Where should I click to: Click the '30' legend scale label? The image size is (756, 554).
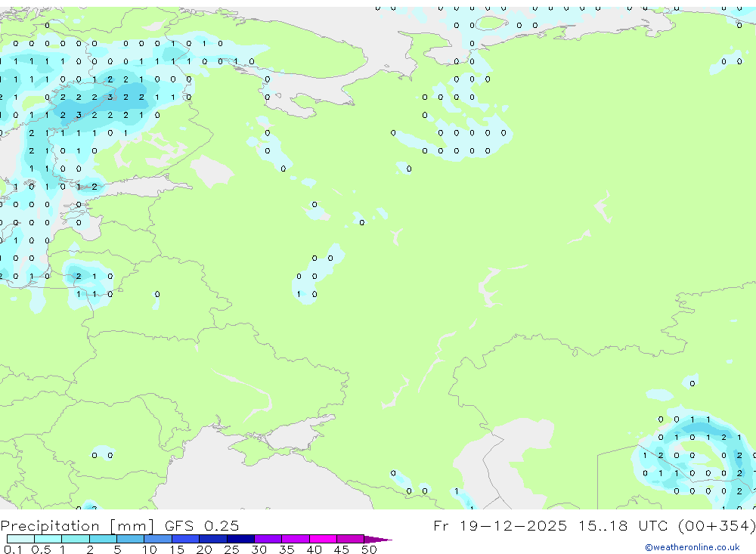tap(259, 549)
